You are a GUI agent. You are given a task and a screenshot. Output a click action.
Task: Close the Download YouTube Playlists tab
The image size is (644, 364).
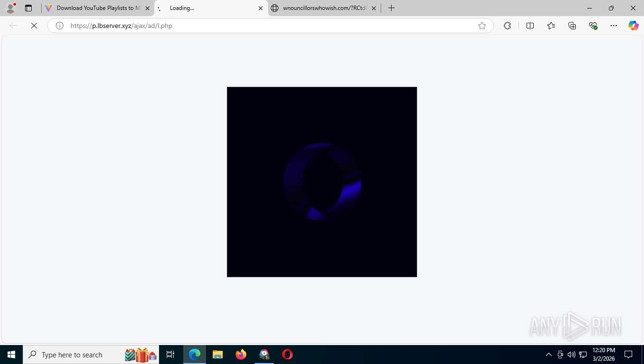pyautogui.click(x=147, y=8)
